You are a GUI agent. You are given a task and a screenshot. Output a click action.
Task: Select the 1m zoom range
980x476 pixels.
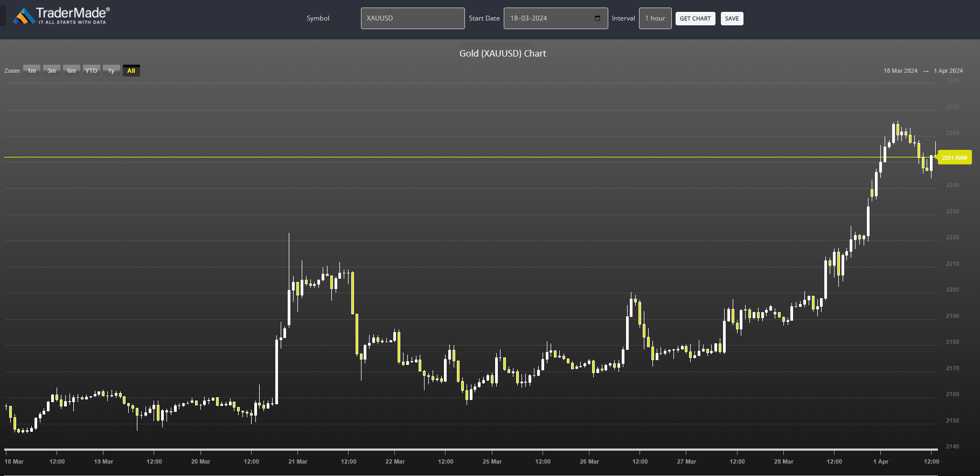(x=32, y=71)
